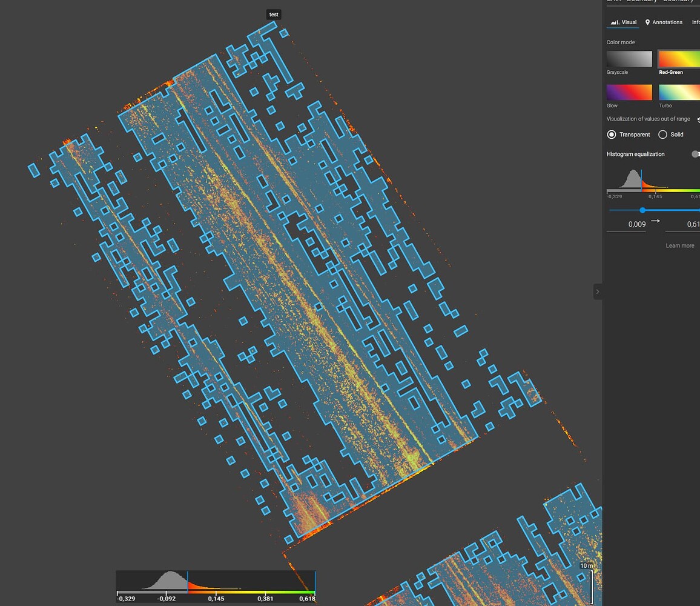
Task: Click the reset icon for out-of-range visualization
Action: click(698, 120)
